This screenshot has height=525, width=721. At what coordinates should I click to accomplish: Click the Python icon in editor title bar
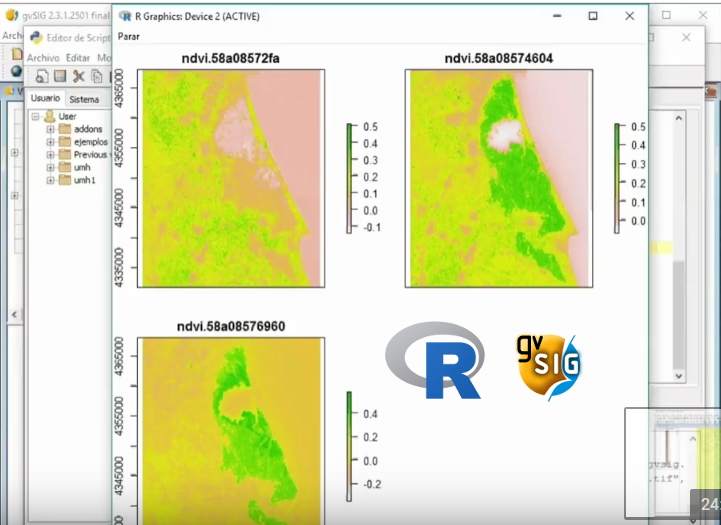37,38
